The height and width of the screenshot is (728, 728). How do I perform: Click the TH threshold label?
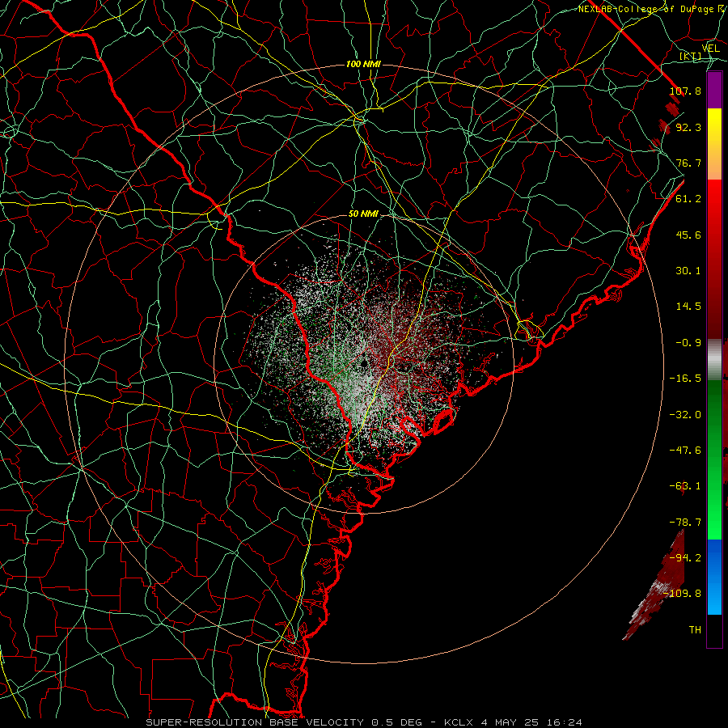695,629
